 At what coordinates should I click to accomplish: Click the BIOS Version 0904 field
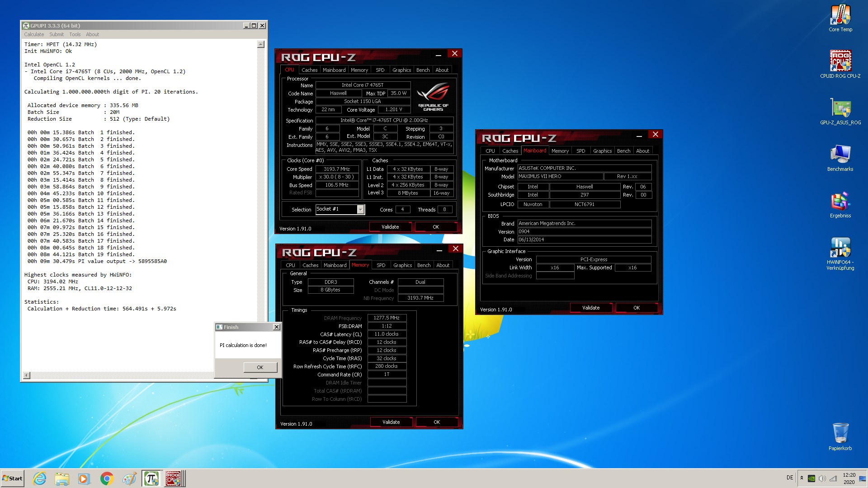tap(585, 231)
